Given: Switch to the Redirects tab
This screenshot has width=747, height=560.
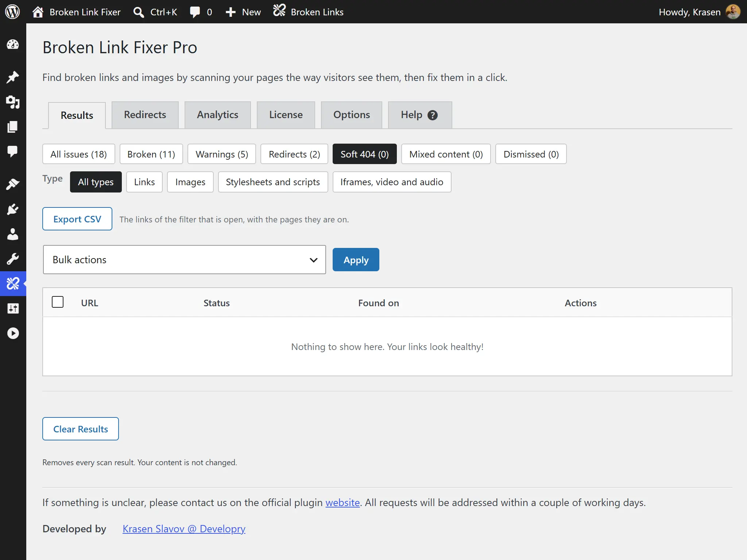Looking at the screenshot, I should coord(145,115).
